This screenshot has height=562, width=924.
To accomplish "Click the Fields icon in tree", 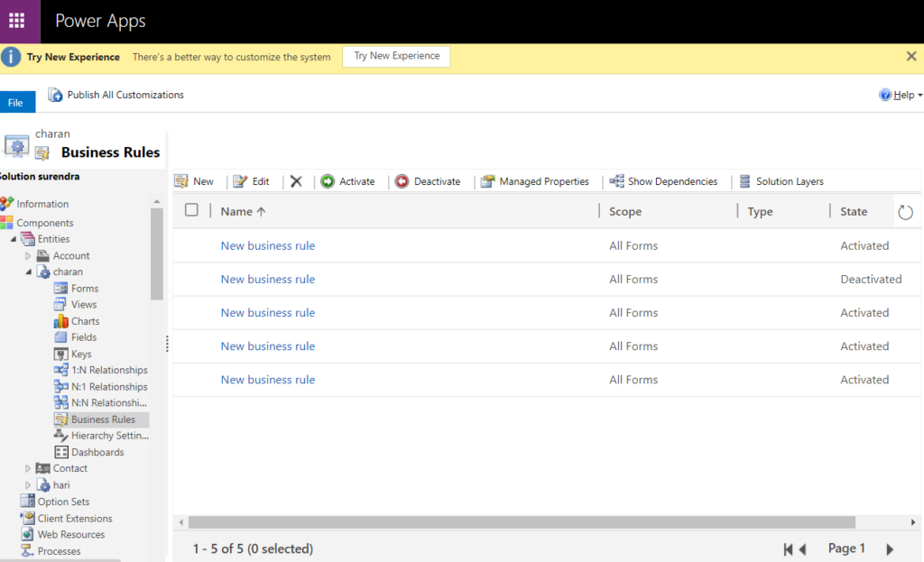I will [x=60, y=337].
